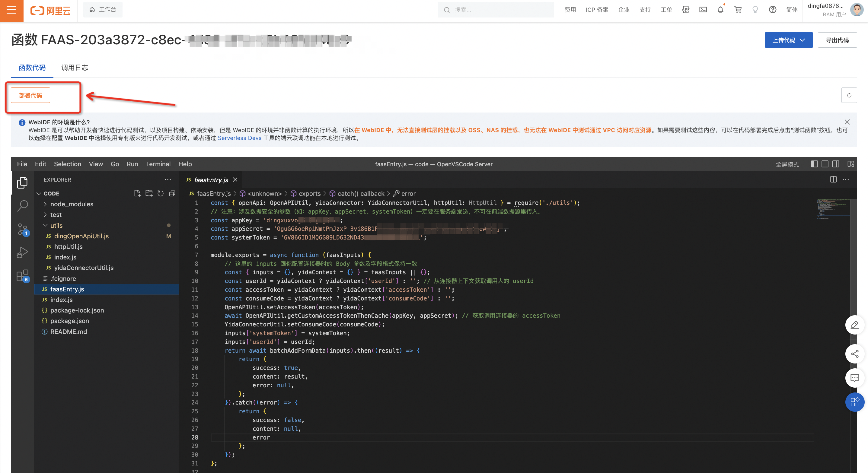Image resolution: width=868 pixels, height=473 pixels.
Task: Open the Terminal menu
Action: 158,164
